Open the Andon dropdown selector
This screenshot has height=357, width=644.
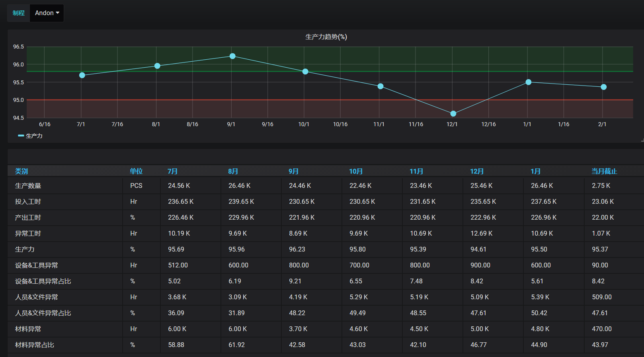(x=47, y=13)
